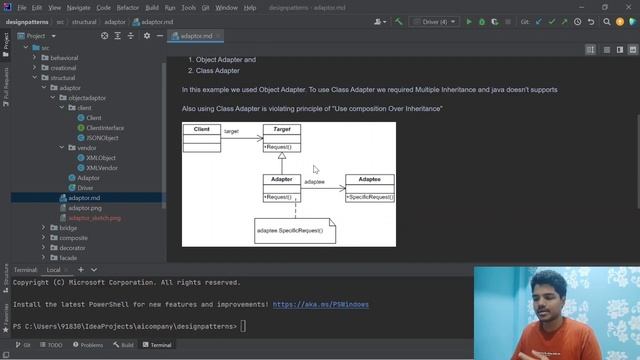Viewport: 640px width, 360px height.
Task: Open the Tools menu
Action: pos(188,7)
